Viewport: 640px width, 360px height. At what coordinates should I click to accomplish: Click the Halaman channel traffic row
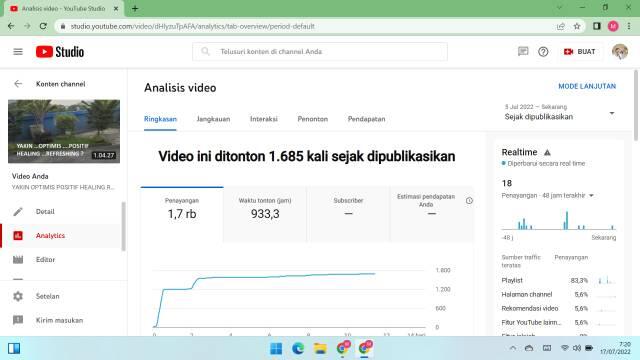[558, 294]
